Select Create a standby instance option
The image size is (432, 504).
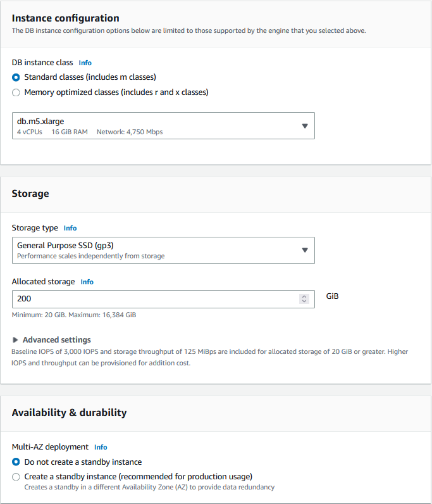16,477
